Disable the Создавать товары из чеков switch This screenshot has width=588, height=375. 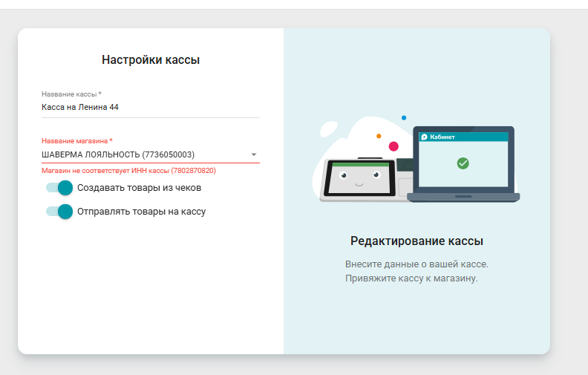click(x=59, y=187)
